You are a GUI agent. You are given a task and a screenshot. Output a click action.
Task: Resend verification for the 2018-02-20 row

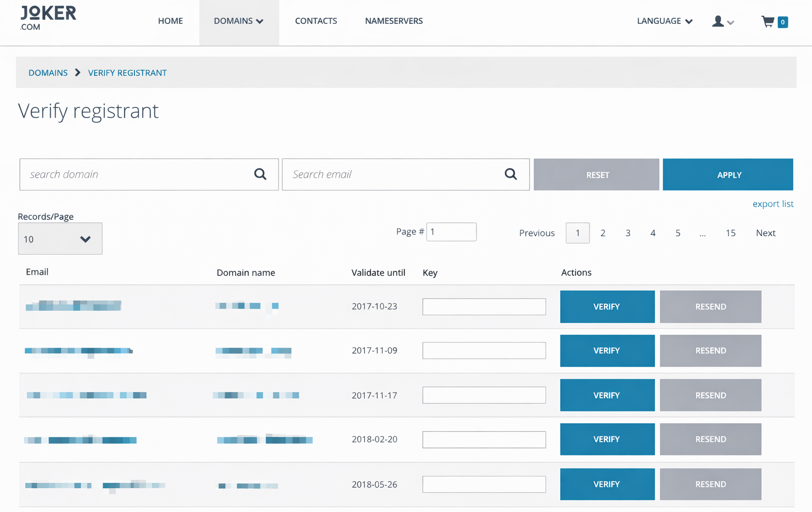coord(710,439)
